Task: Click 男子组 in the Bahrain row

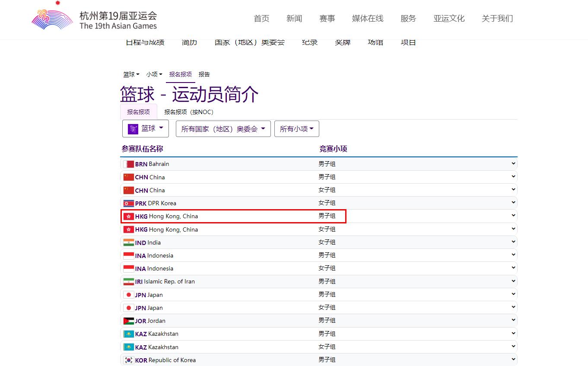Action: point(327,164)
